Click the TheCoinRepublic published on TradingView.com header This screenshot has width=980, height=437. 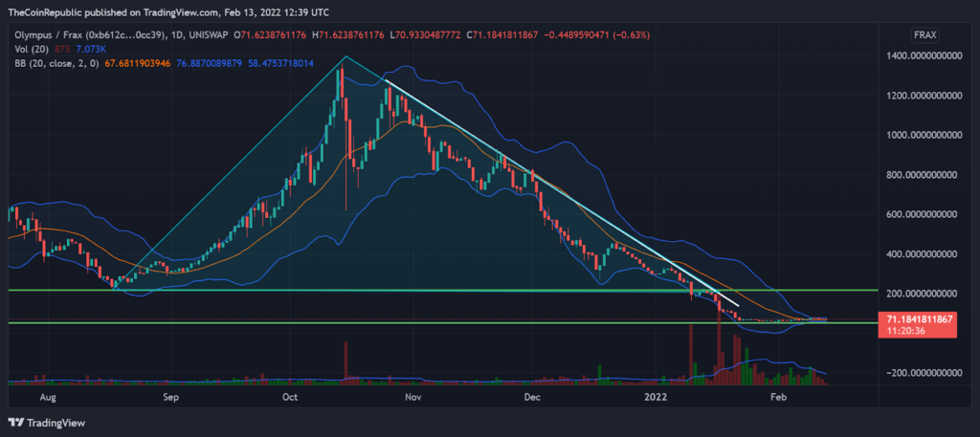pos(168,11)
